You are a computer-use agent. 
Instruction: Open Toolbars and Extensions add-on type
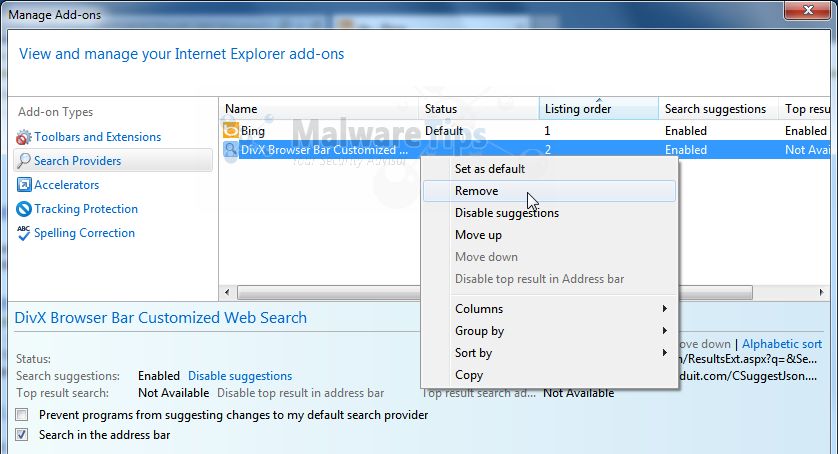[x=97, y=137]
